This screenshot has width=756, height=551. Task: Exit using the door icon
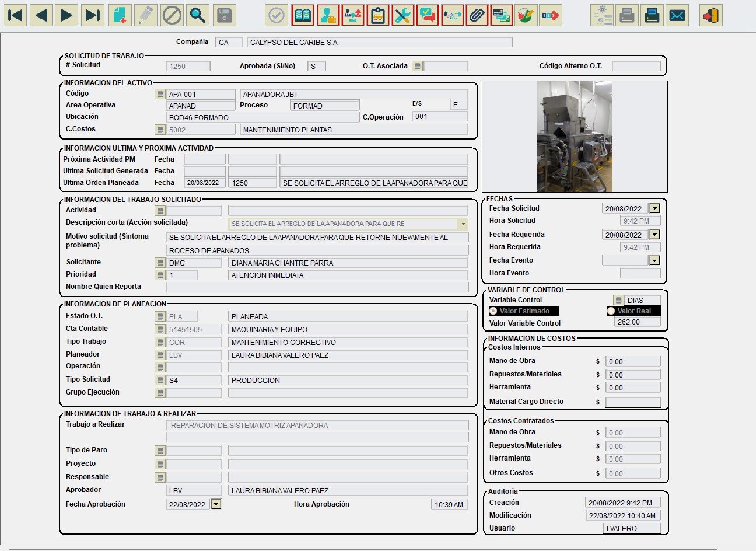coord(710,15)
